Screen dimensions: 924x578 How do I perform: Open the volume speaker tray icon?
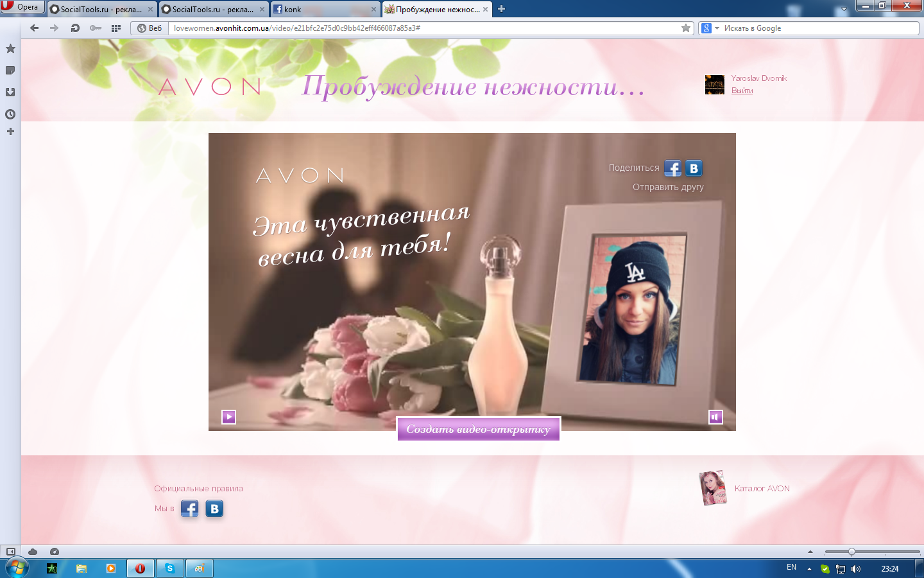click(856, 569)
